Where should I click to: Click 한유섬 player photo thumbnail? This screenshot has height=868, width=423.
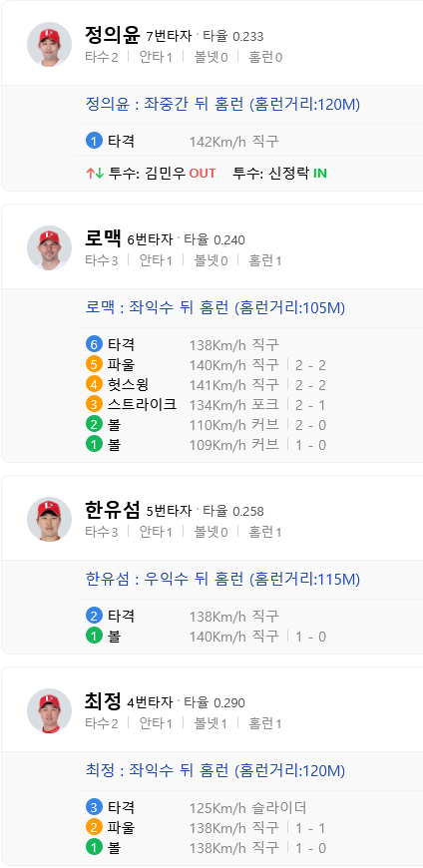point(49,519)
